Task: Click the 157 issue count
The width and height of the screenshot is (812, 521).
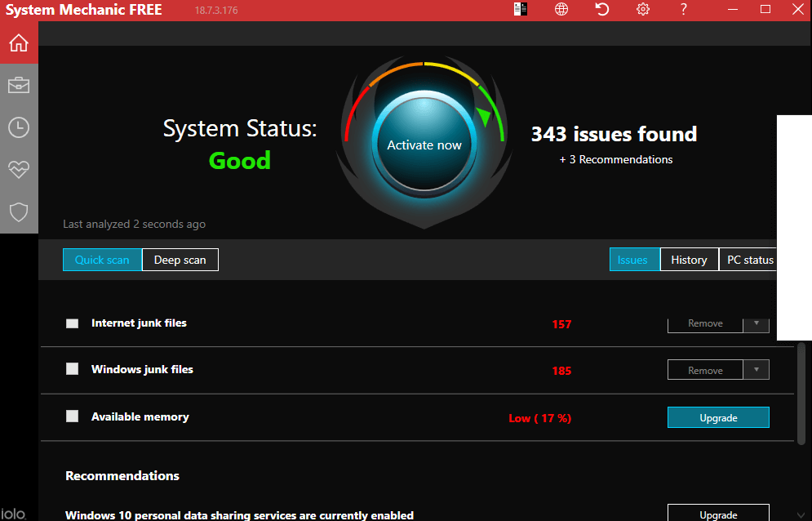Action: [562, 324]
